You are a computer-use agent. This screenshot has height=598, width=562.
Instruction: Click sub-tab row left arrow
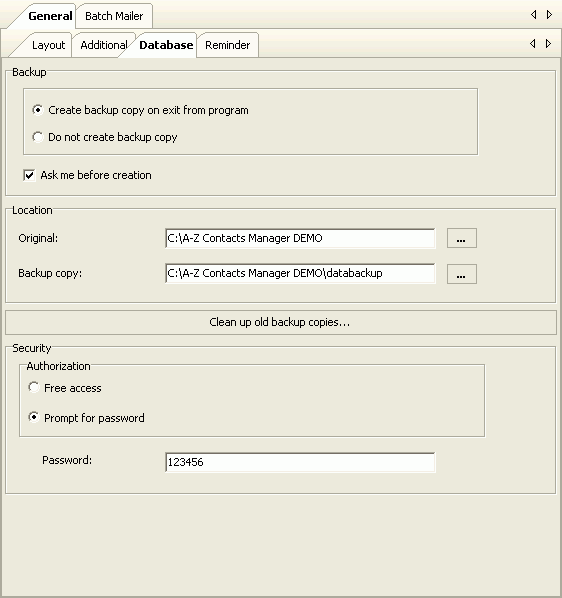(x=533, y=43)
